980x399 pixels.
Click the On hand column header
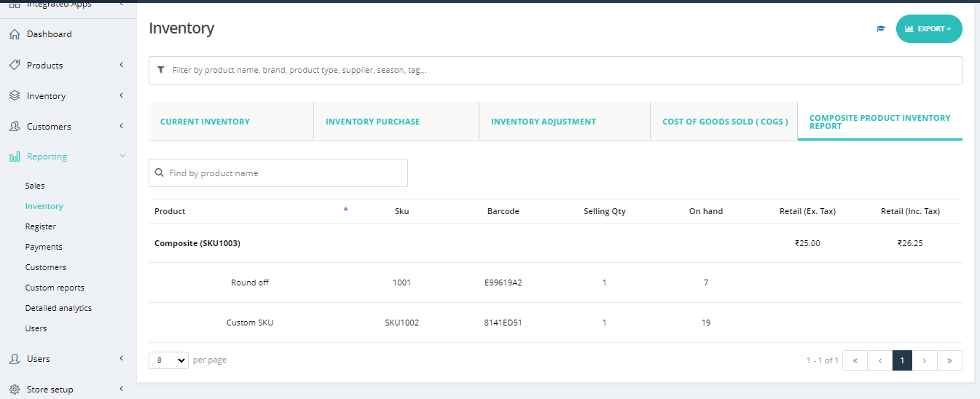(x=706, y=211)
